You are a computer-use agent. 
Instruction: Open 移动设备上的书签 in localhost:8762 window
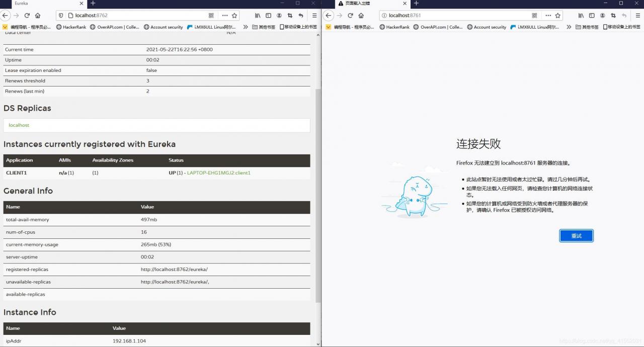click(x=298, y=27)
